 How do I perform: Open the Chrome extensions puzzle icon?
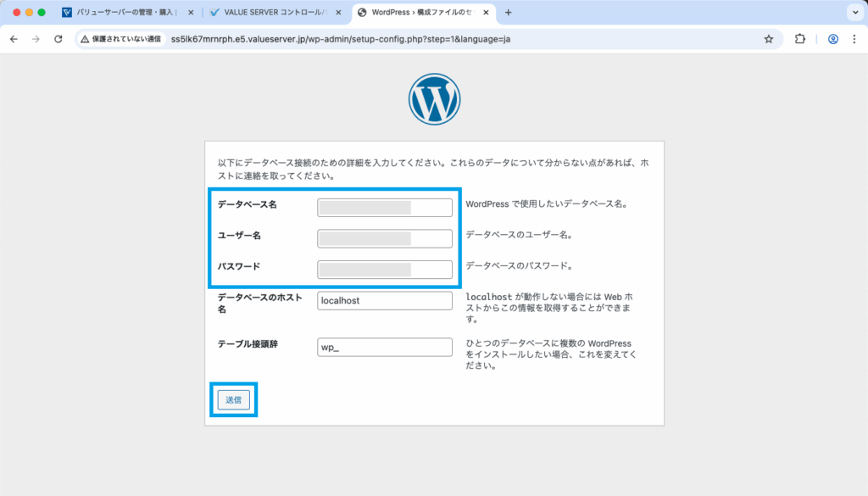(x=798, y=38)
